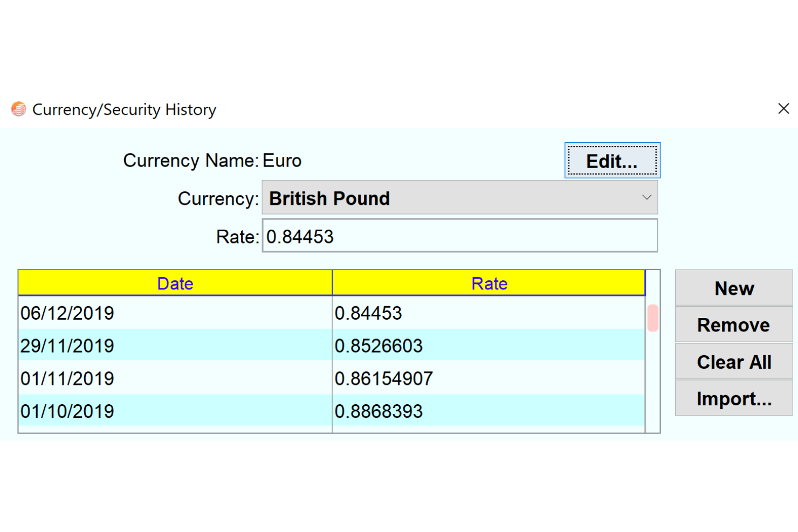Click Remove to delete selected rate
The height and width of the screenshot is (532, 798).
click(x=733, y=324)
